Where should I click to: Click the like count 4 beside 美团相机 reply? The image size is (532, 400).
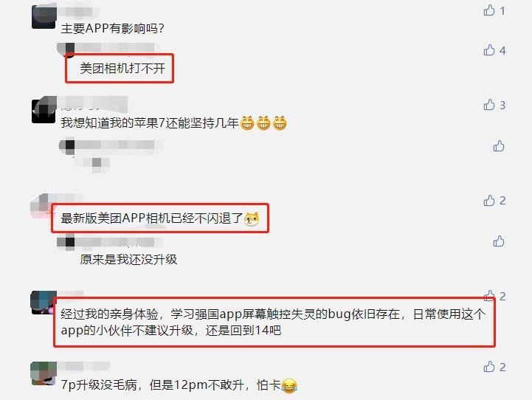[x=502, y=50]
